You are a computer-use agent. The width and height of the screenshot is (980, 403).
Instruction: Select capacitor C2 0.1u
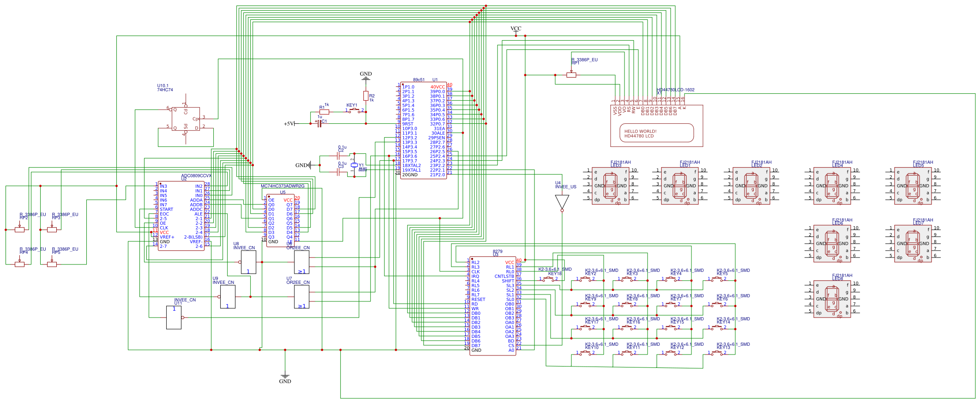(338, 156)
